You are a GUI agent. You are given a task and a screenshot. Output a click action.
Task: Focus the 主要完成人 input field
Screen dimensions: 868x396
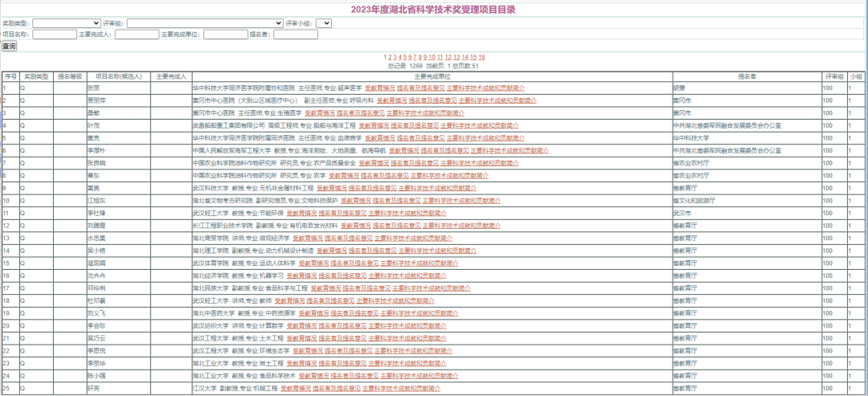click(137, 35)
